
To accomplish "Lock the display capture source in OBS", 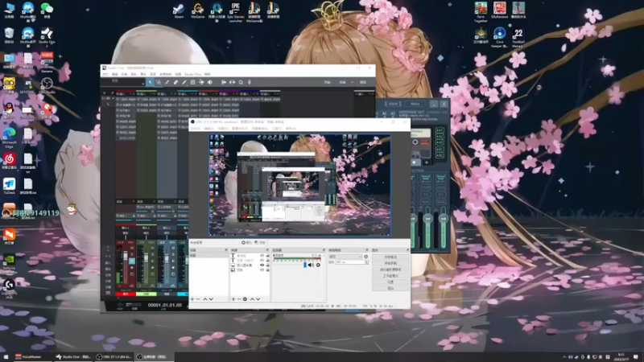I will point(268,265).
